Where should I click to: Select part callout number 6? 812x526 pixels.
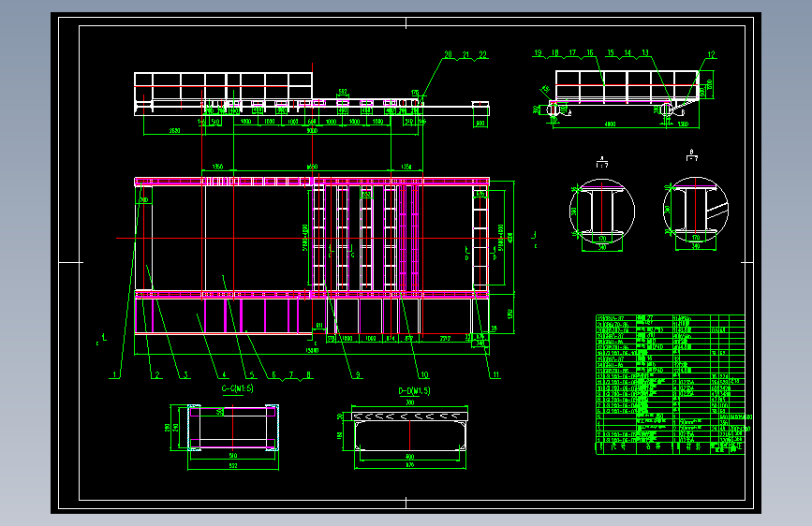click(x=273, y=374)
